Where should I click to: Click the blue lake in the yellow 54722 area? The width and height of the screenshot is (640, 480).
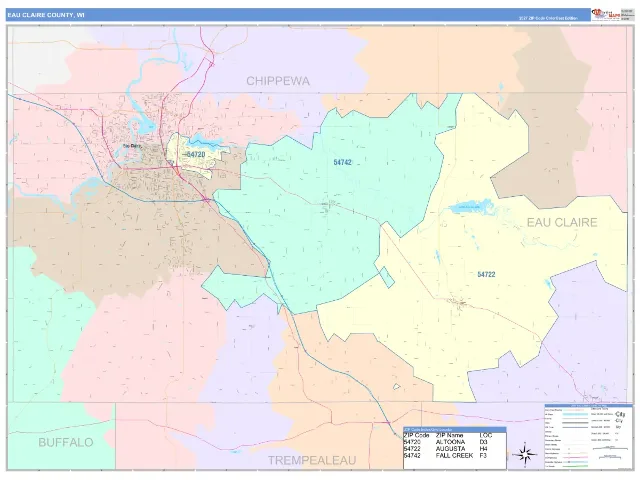click(471, 207)
